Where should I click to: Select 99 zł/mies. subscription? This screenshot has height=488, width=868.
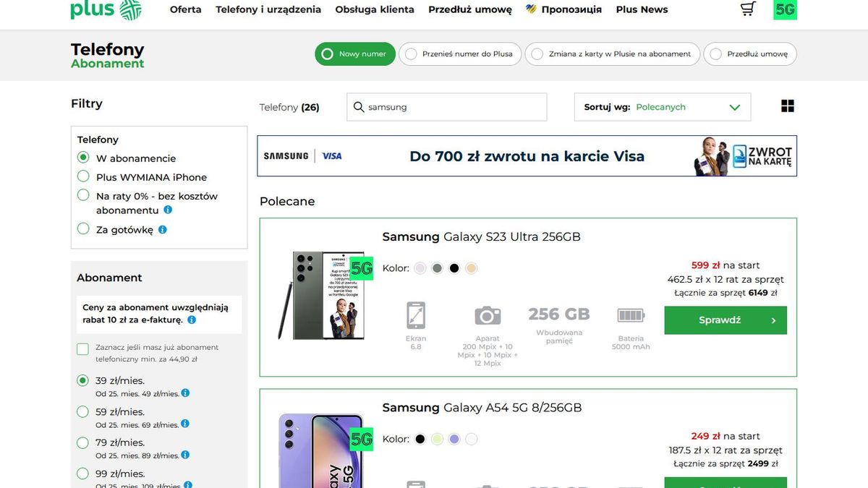point(83,474)
